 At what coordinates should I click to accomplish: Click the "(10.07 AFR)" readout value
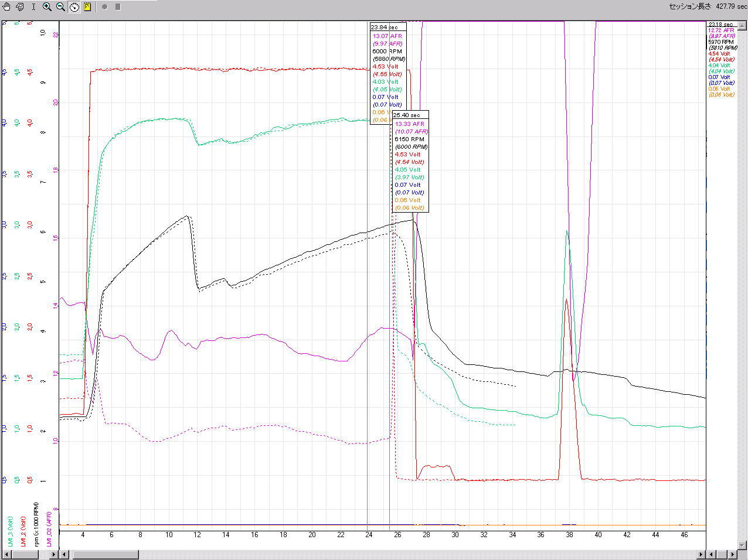click(x=412, y=132)
